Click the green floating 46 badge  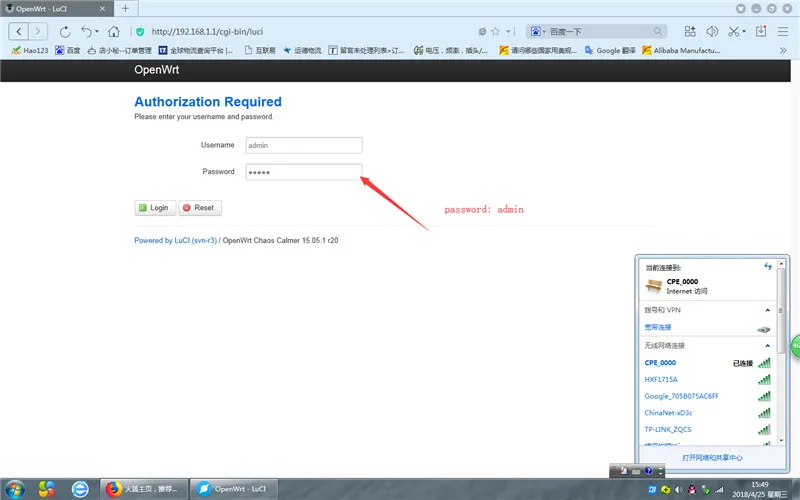(795, 346)
